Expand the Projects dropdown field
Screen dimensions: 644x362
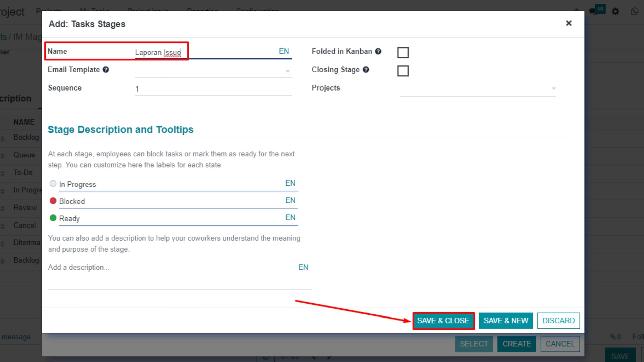(x=553, y=88)
